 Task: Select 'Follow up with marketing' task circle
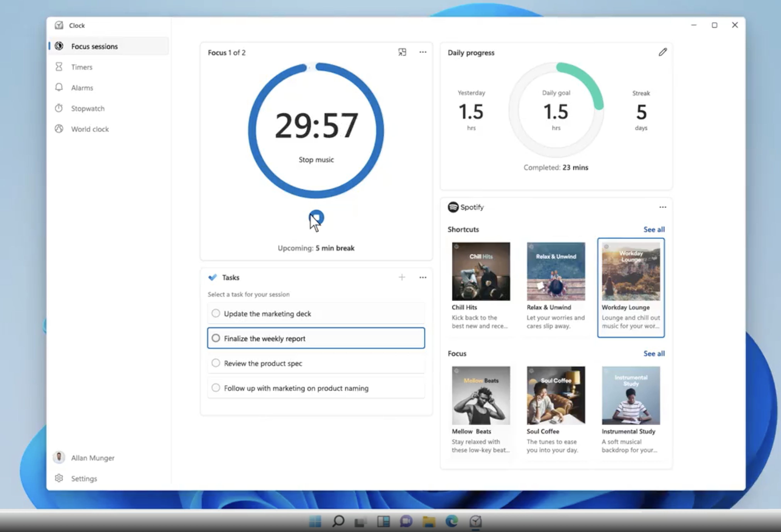point(216,388)
